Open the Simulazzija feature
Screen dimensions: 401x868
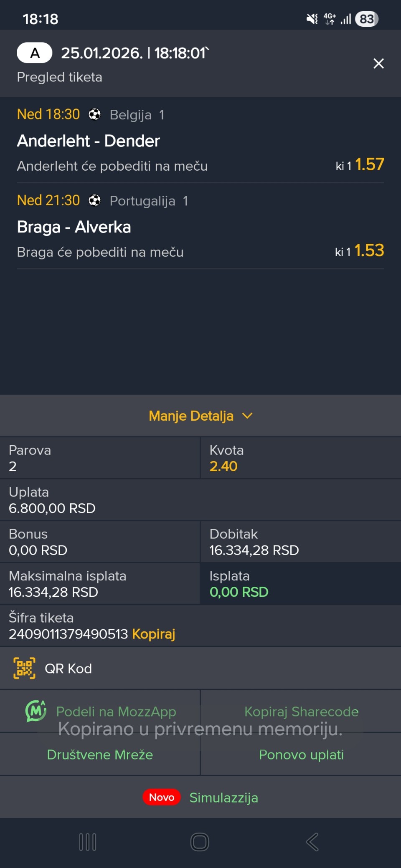[223, 797]
